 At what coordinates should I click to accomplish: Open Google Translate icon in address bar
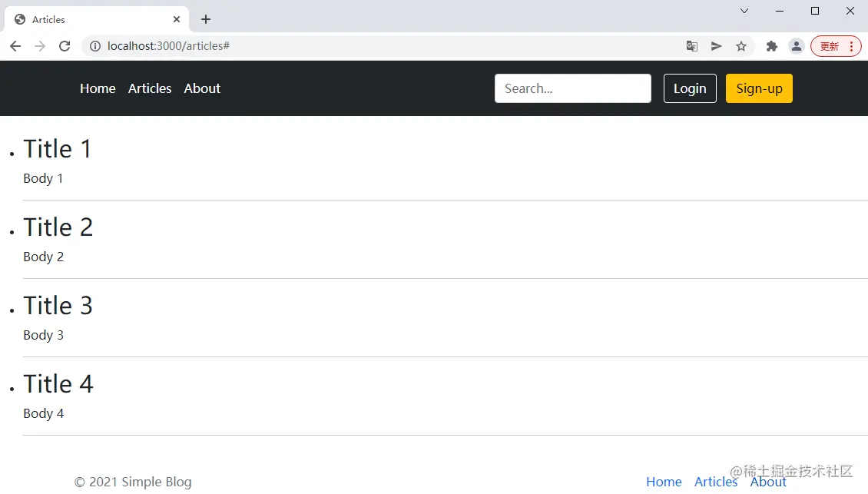tap(692, 46)
